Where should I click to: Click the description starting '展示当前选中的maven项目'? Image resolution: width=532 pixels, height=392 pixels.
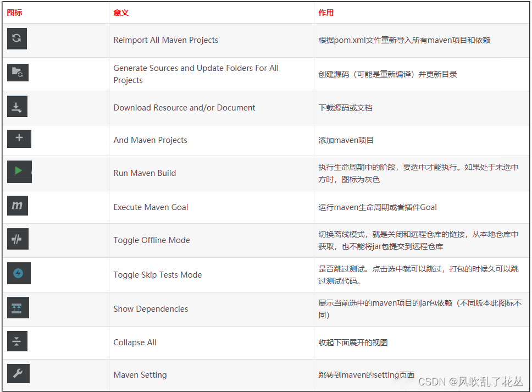[x=420, y=309]
